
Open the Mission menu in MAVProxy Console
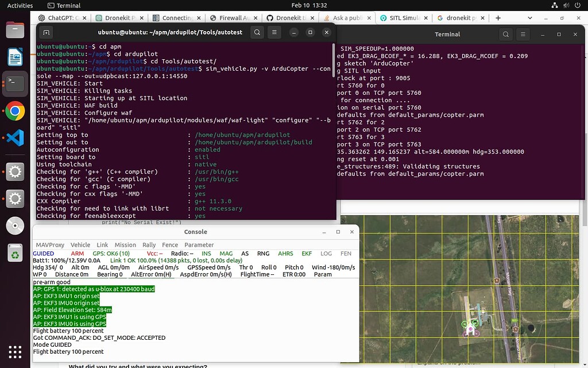pyautogui.click(x=125, y=244)
